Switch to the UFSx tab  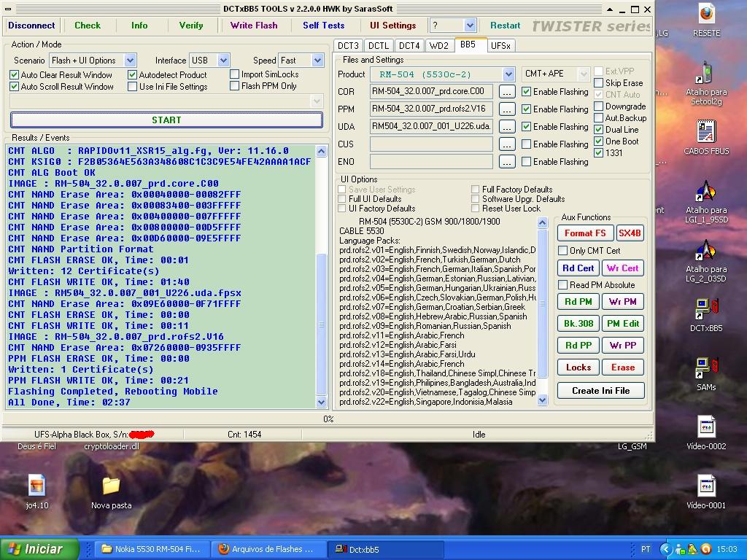point(500,46)
